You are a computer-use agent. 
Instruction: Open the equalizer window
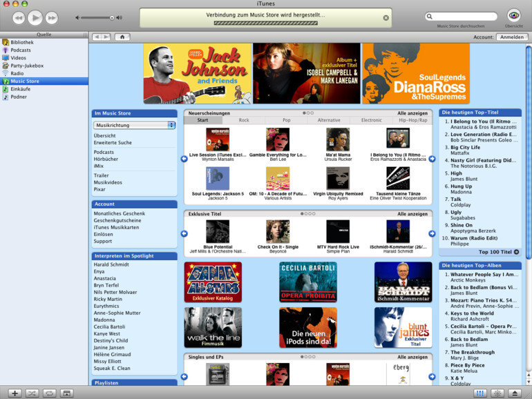tap(480, 393)
